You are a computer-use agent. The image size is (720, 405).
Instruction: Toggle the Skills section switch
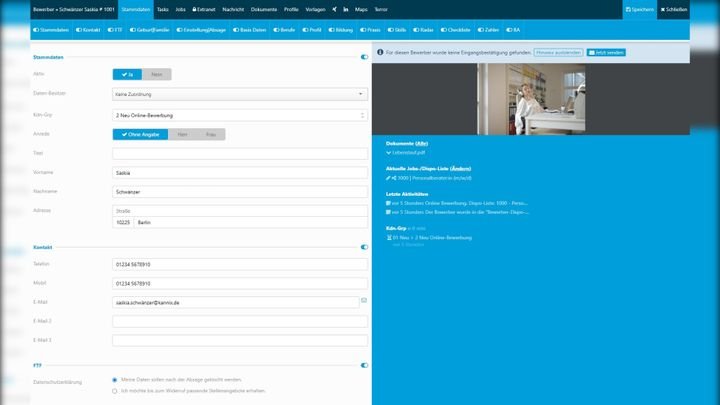(x=390, y=30)
